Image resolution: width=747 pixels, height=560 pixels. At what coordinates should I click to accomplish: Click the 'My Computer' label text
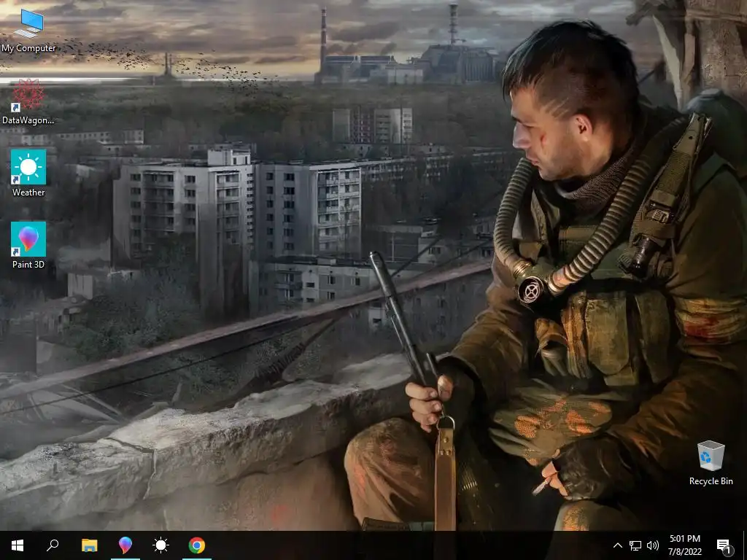click(x=28, y=48)
